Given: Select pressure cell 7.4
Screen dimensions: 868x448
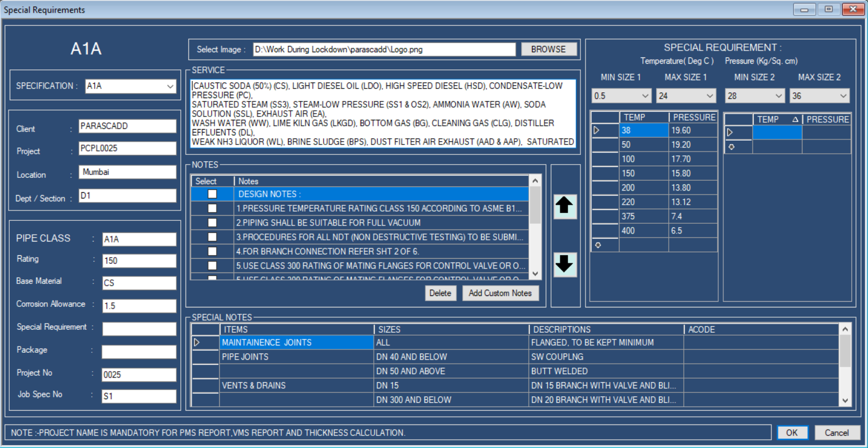Looking at the screenshot, I should coord(693,216).
